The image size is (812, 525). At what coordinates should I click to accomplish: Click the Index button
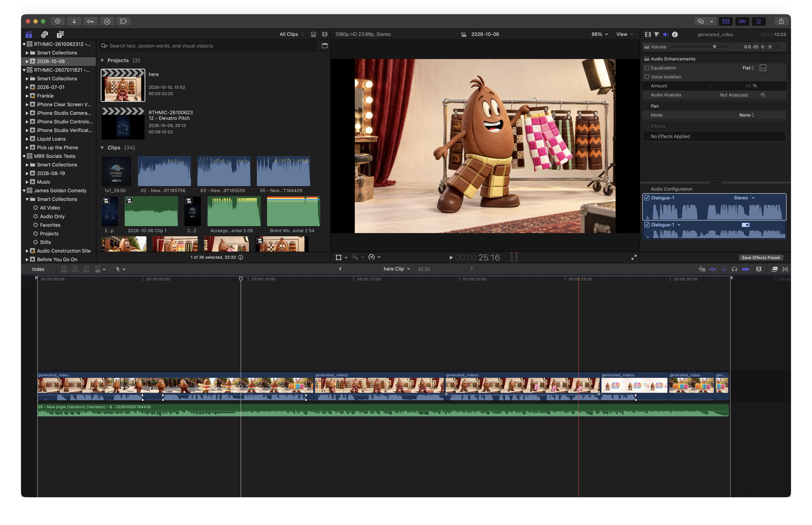click(38, 269)
